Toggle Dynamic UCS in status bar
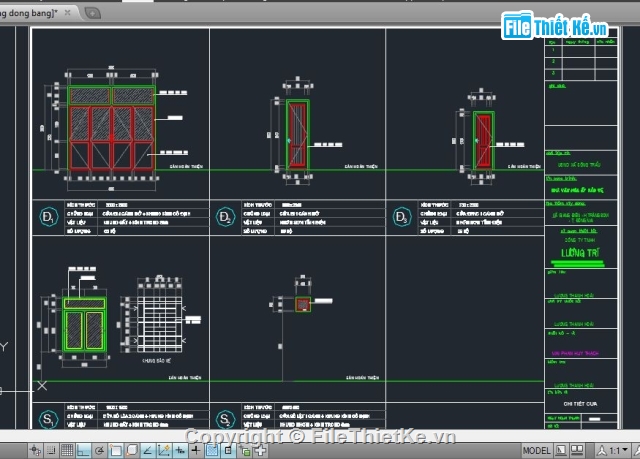This screenshot has height=459, width=640. click(164, 450)
